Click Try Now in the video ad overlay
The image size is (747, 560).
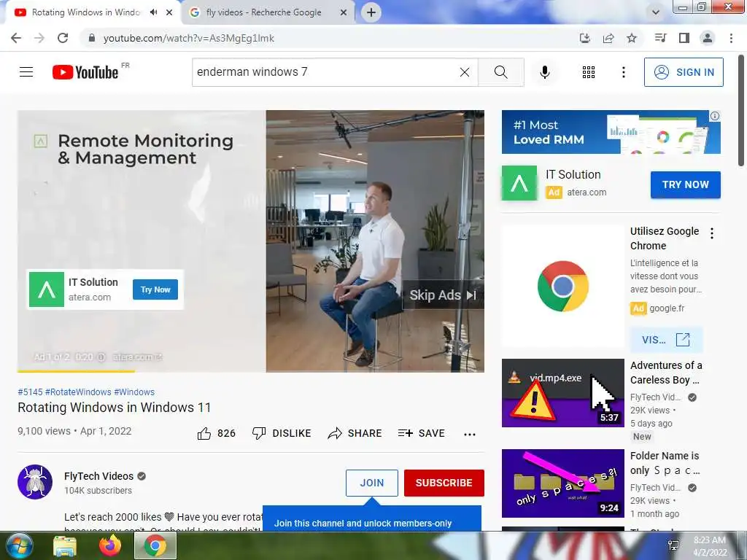(155, 289)
